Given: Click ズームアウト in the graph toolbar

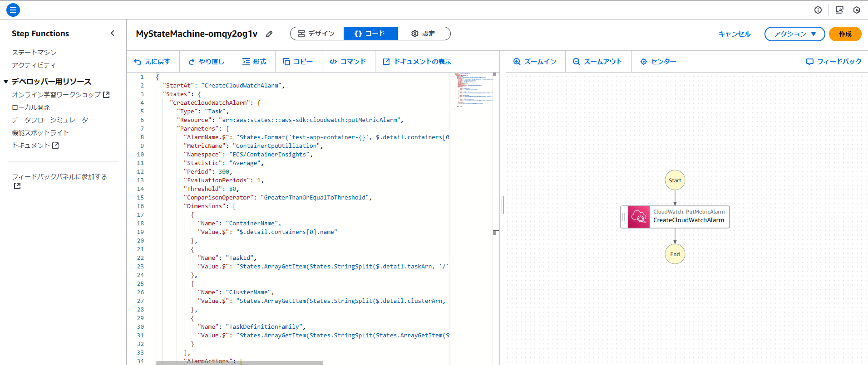Looking at the screenshot, I should point(597,62).
